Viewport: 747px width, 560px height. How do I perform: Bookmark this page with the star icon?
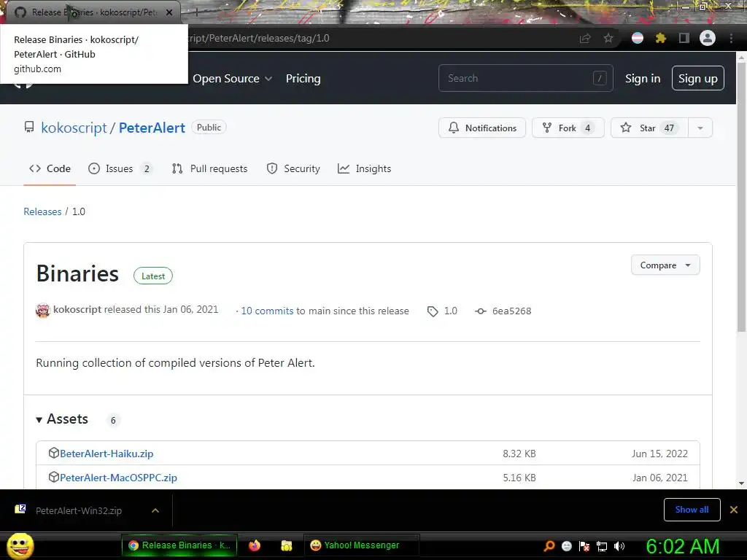[x=608, y=38]
